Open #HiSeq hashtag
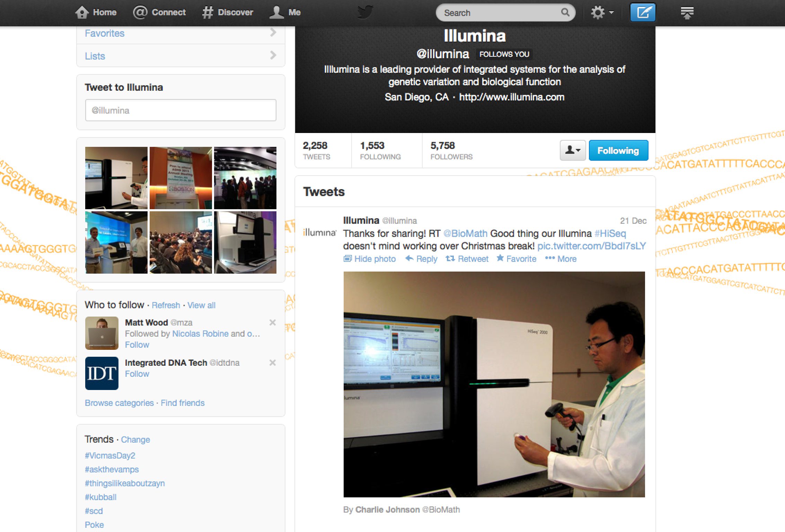The height and width of the screenshot is (532, 785). (610, 233)
